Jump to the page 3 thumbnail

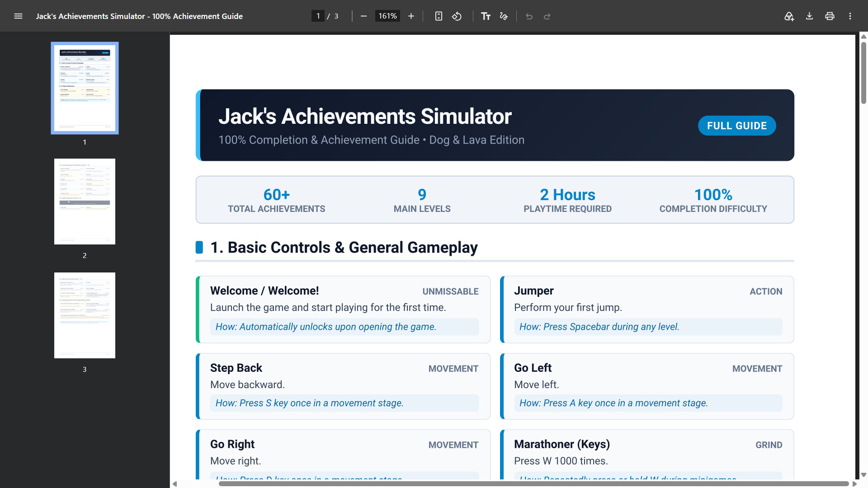85,315
